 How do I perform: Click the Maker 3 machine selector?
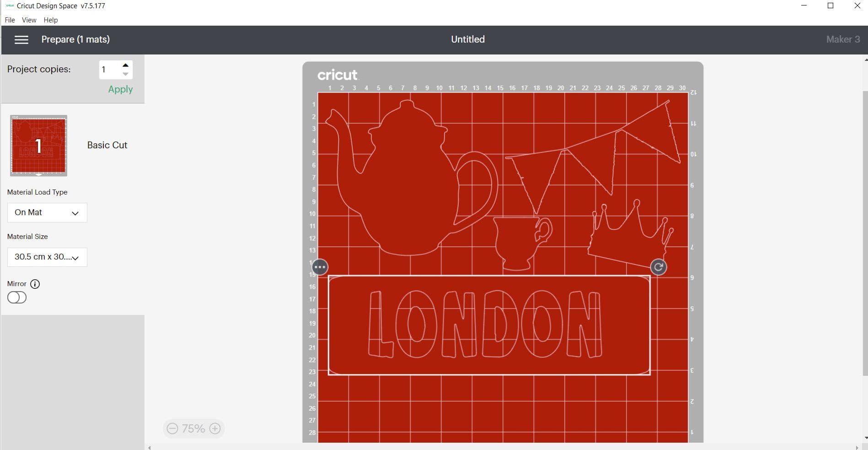coord(843,39)
